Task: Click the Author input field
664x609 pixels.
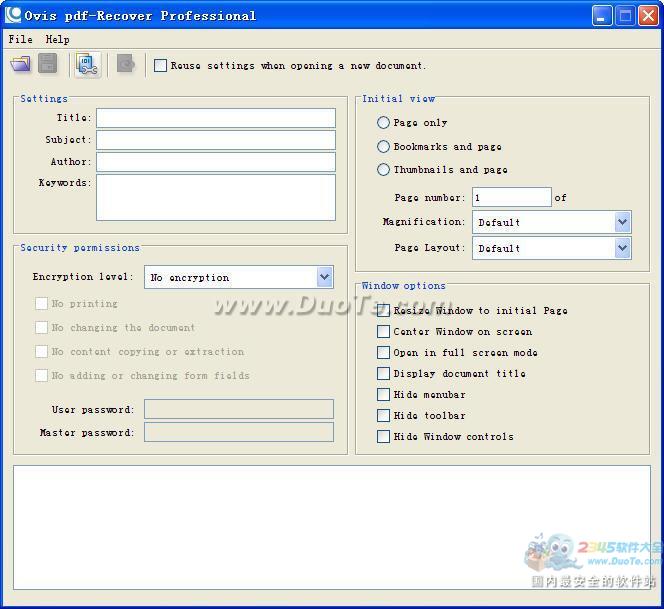Action: pos(216,162)
